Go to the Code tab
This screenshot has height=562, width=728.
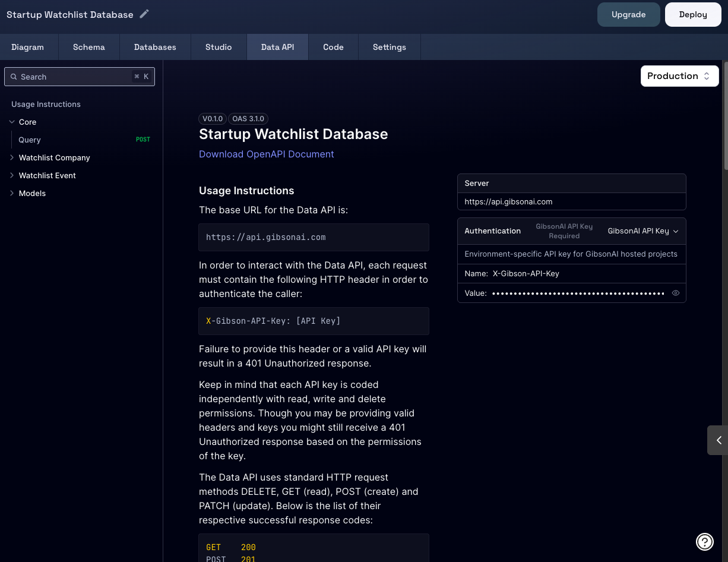(x=333, y=47)
